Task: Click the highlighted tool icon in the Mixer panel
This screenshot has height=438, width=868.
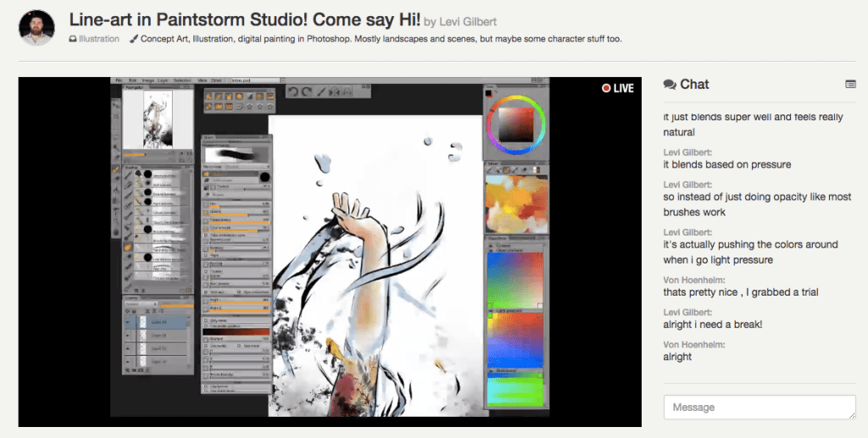Action: click(506, 170)
